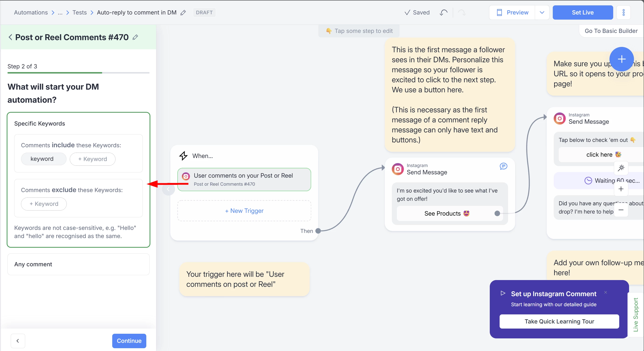Click the Set Live button
The image size is (644, 351).
click(x=582, y=13)
